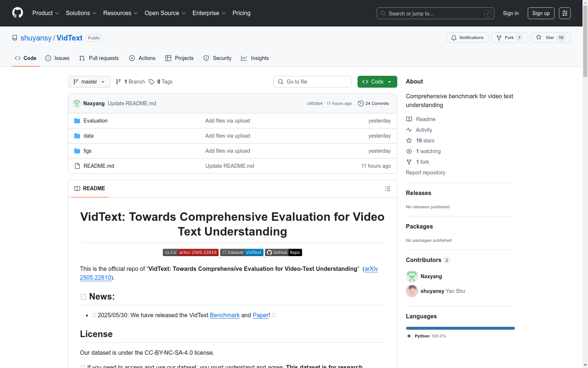This screenshot has width=588, height=368.
Task: Open the shuyansy owner link
Action: click(x=36, y=38)
